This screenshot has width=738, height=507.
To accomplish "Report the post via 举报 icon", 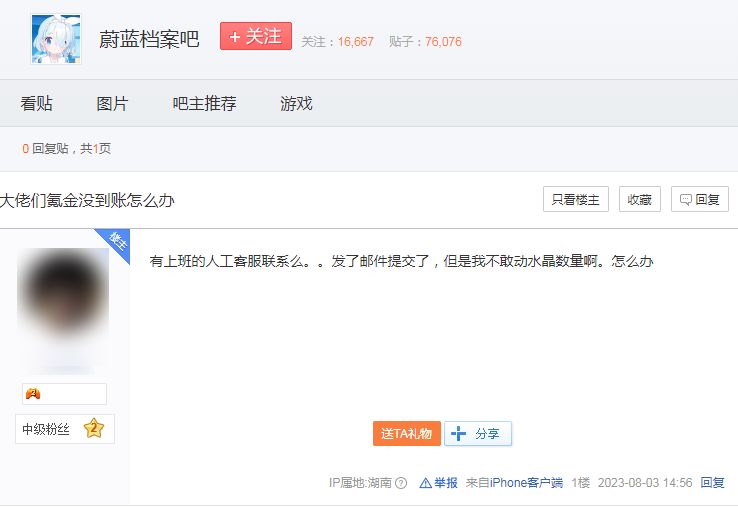I will click(x=438, y=483).
